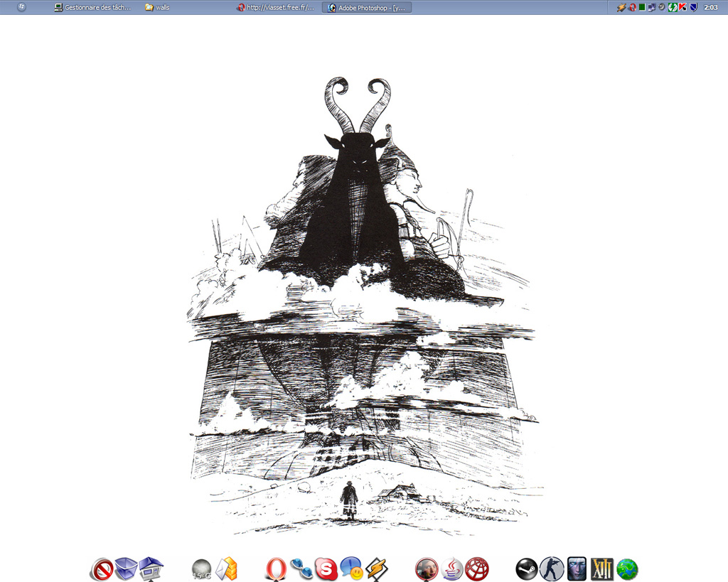Launch the Warcraft III face dock icon
The height and width of the screenshot is (582, 728).
point(577,569)
